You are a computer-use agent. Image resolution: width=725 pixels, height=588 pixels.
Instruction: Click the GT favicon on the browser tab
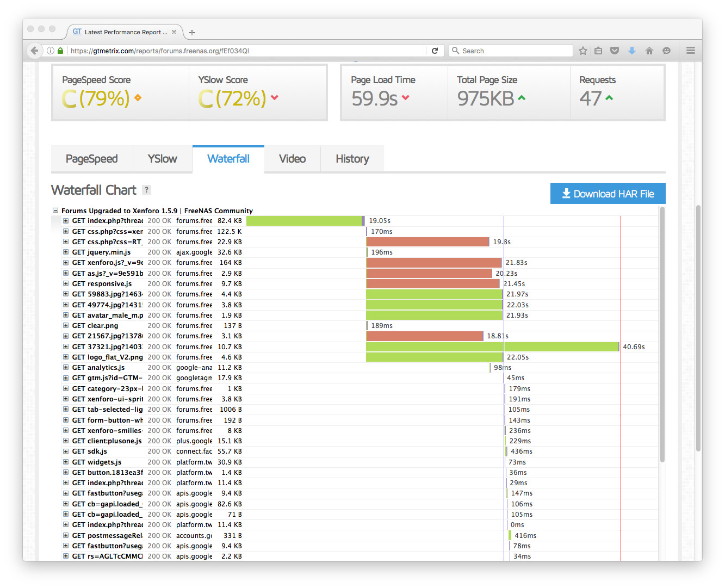coord(77,32)
